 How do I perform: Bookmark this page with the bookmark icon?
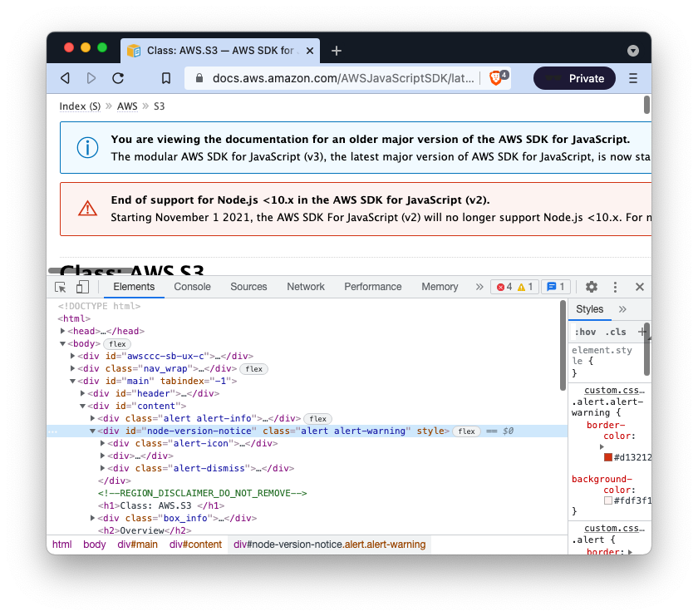(x=166, y=78)
